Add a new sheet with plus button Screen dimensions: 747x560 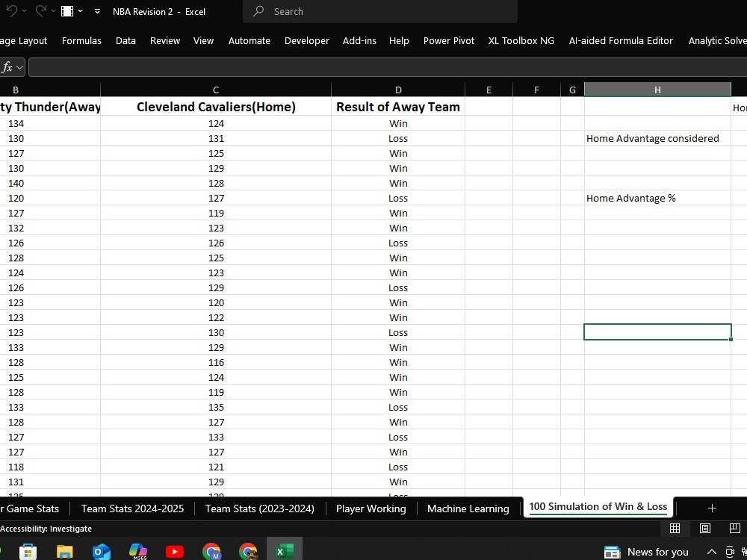[712, 508]
